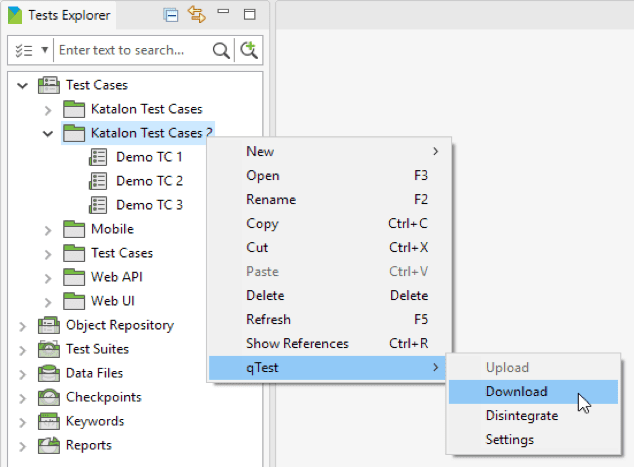634x467 pixels.
Task: Choose Download from qTest submenu
Action: (x=516, y=392)
